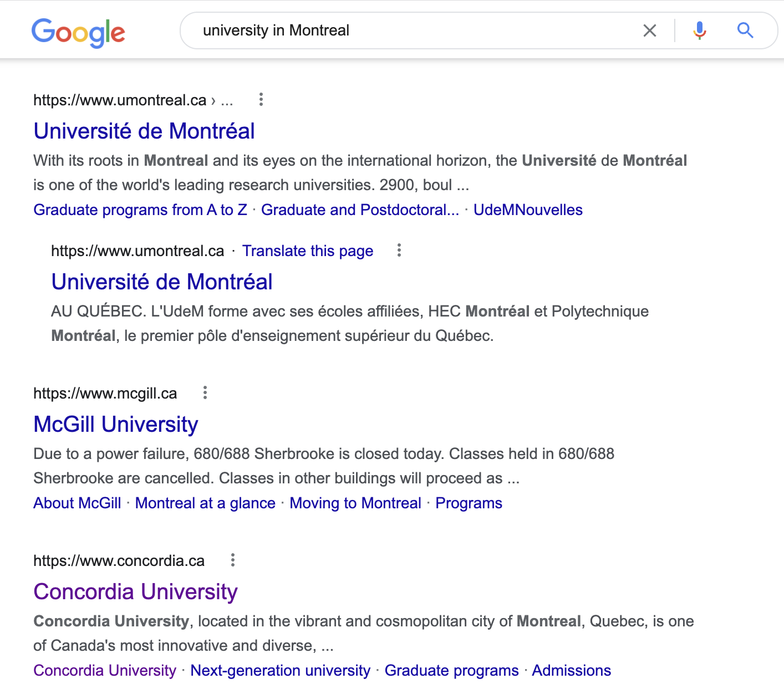Viewport: 784px width, 694px height.
Task: Click the Google logo
Action: pos(78,32)
